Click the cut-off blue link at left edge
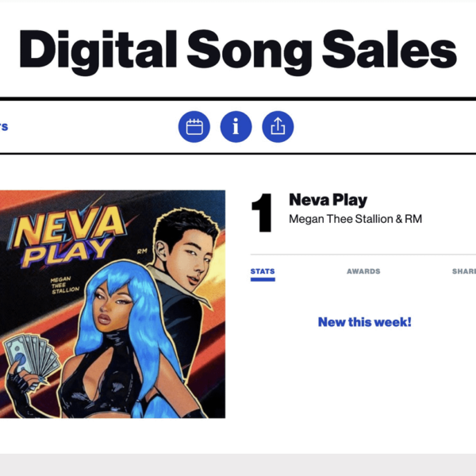This screenshot has height=476, width=476. pos(3,126)
